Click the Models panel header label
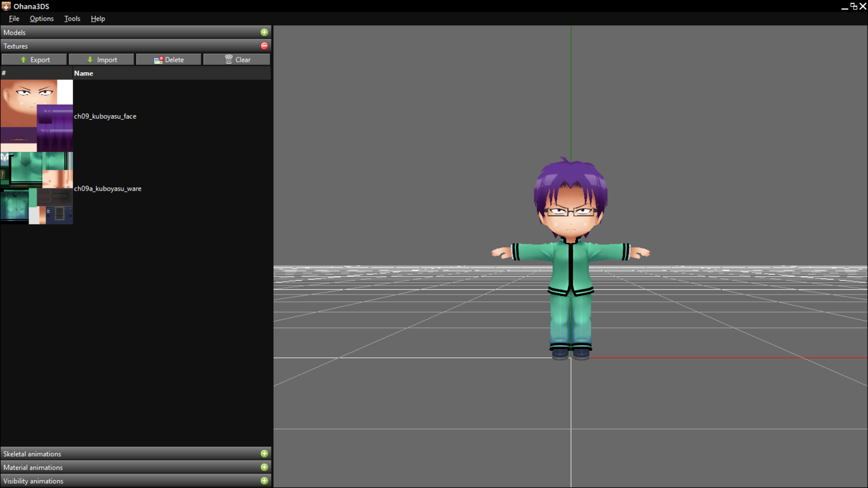868x488 pixels. (x=14, y=33)
